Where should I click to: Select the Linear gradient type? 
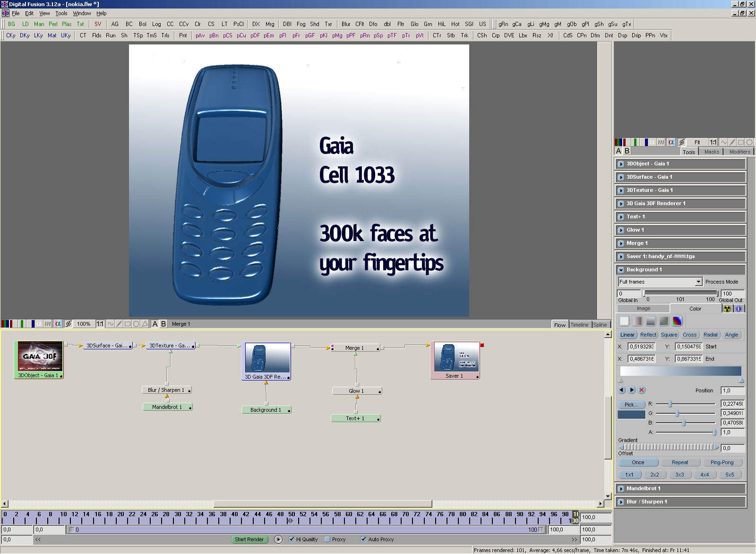[627, 335]
